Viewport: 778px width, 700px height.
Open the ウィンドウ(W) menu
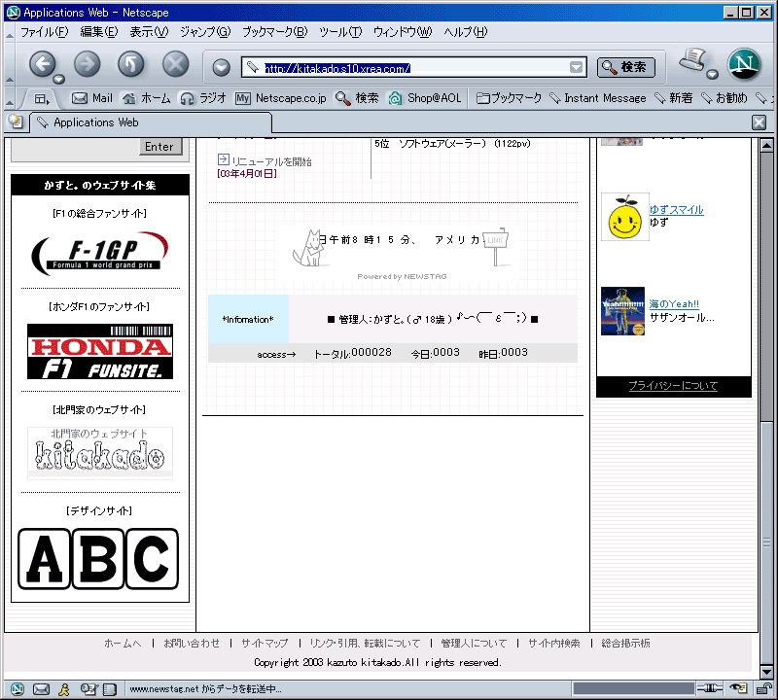pos(403,32)
